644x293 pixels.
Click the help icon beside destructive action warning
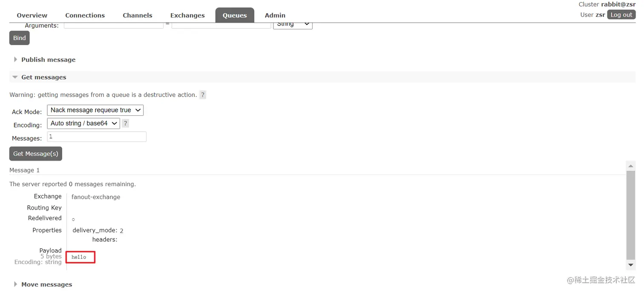tap(203, 95)
